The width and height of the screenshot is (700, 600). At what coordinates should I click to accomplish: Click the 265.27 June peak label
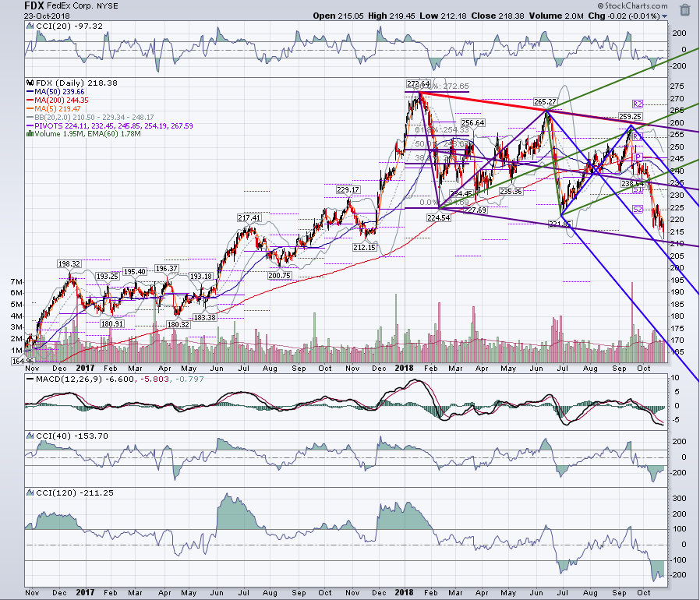(545, 102)
